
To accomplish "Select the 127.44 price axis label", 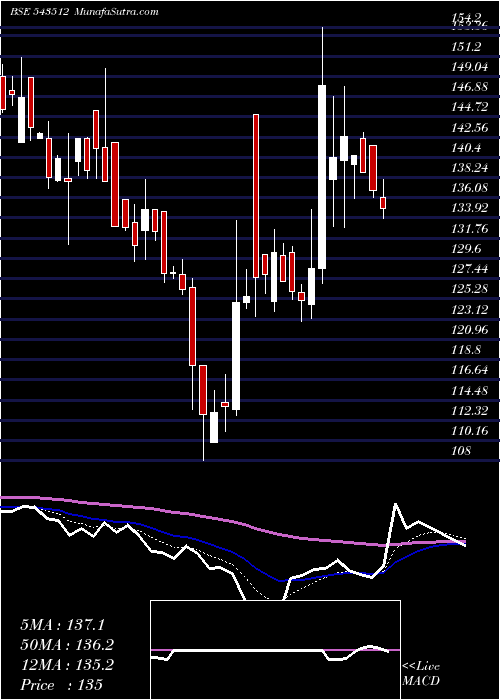I will [x=470, y=269].
